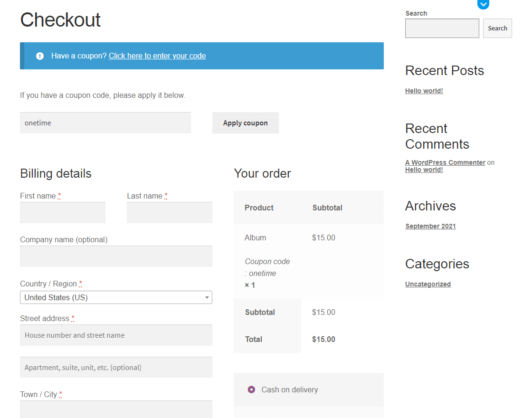The image size is (532, 418).
Task: Click the 'Recent Posts' sidebar heading
Action: (x=445, y=71)
